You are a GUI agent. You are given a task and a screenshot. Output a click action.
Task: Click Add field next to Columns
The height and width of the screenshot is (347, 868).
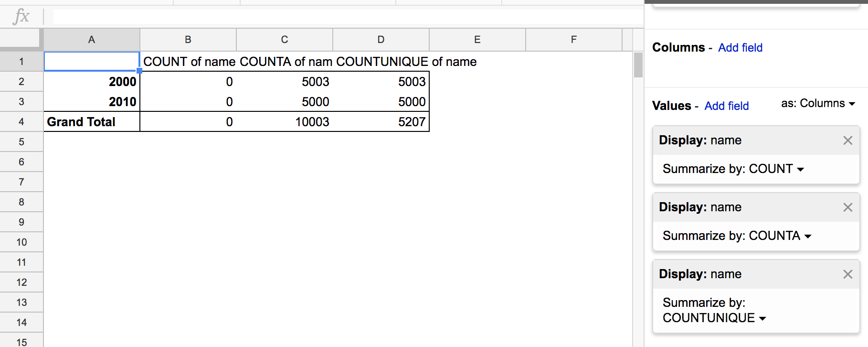pyautogui.click(x=740, y=48)
